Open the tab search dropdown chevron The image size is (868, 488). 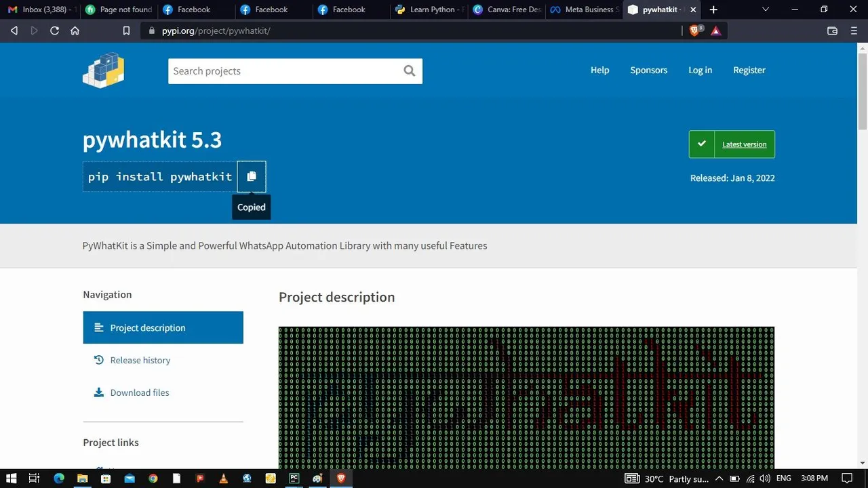click(x=766, y=9)
